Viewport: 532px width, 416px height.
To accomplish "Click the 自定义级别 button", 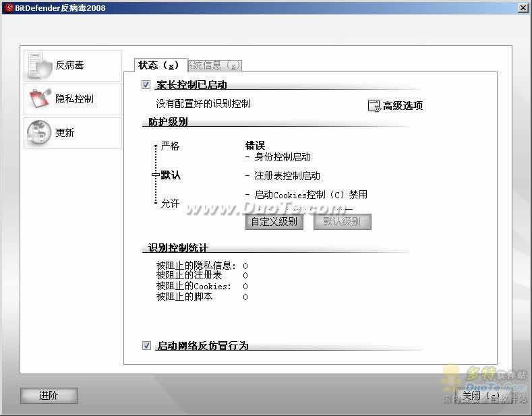I will click(x=274, y=222).
